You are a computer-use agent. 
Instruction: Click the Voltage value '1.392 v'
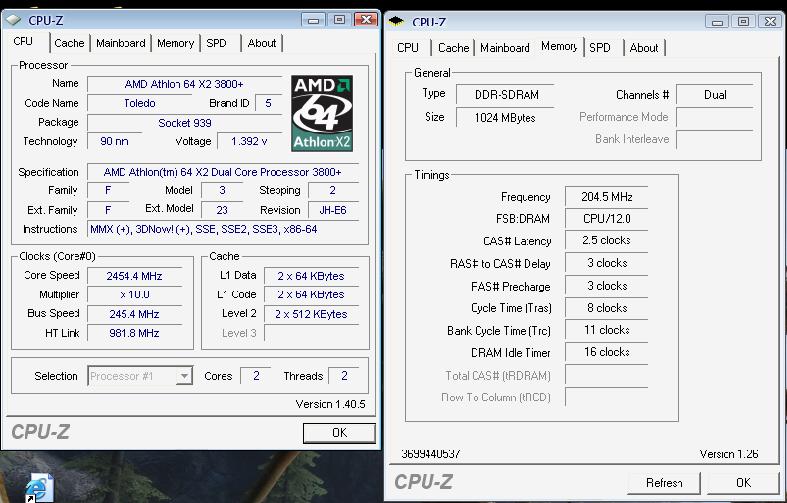pos(249,141)
